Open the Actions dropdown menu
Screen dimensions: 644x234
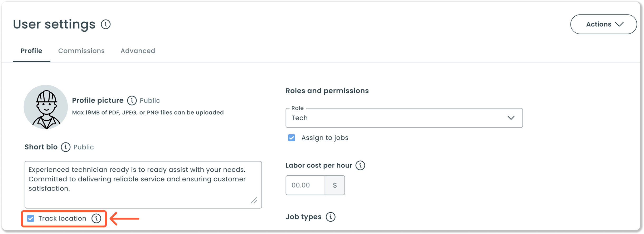(x=604, y=24)
